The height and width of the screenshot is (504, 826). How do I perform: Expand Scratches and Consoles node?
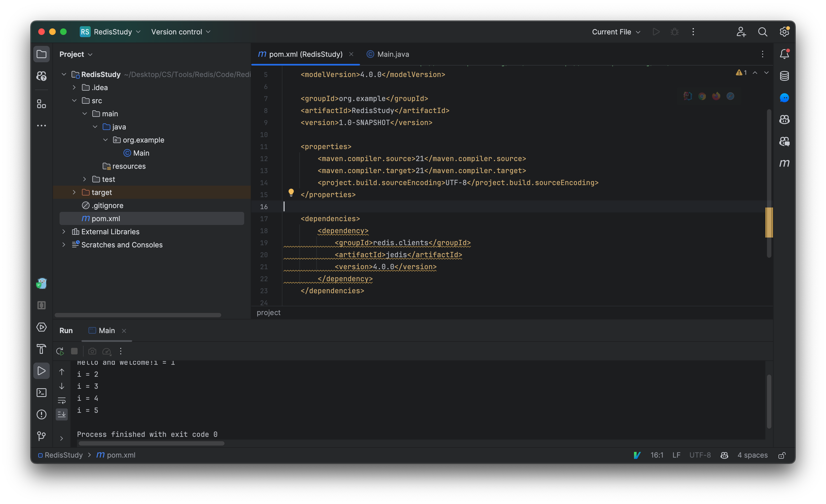coord(64,245)
